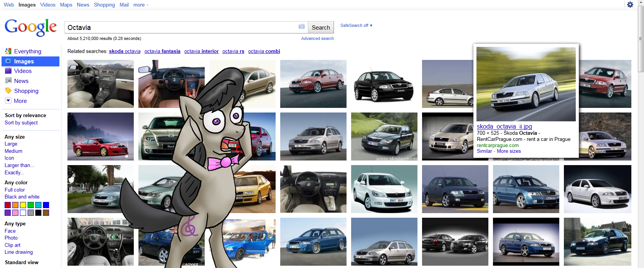Open the 'Larger than...' size option
The image size is (644, 268).
tap(19, 165)
